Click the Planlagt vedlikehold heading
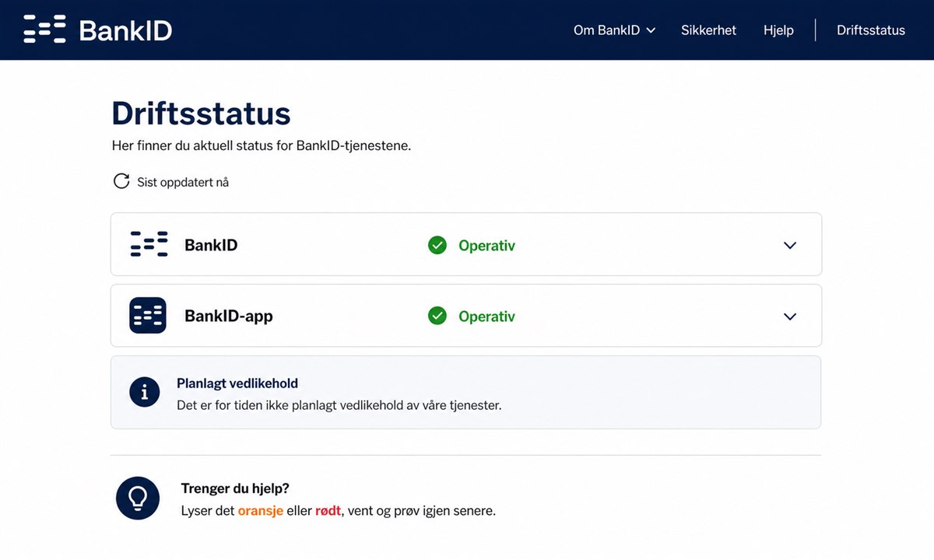 (x=237, y=383)
